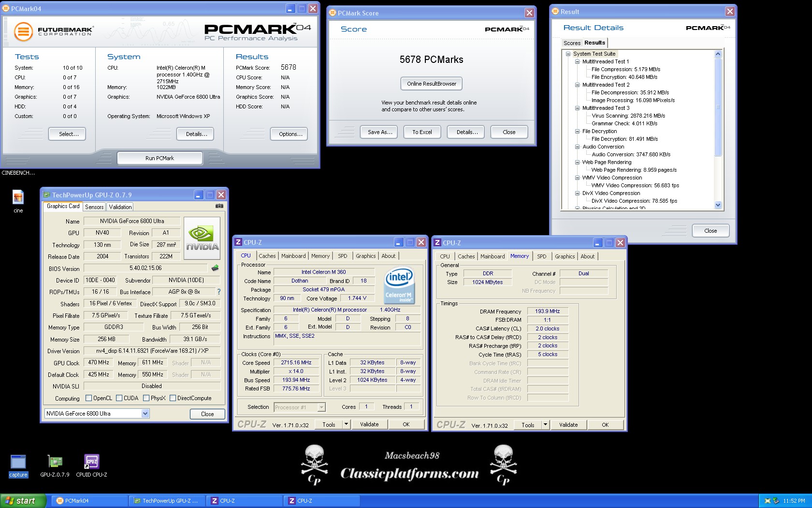The width and height of the screenshot is (812, 508).
Task: Open Tools dropdown arrow in Memory window
Action: point(545,425)
